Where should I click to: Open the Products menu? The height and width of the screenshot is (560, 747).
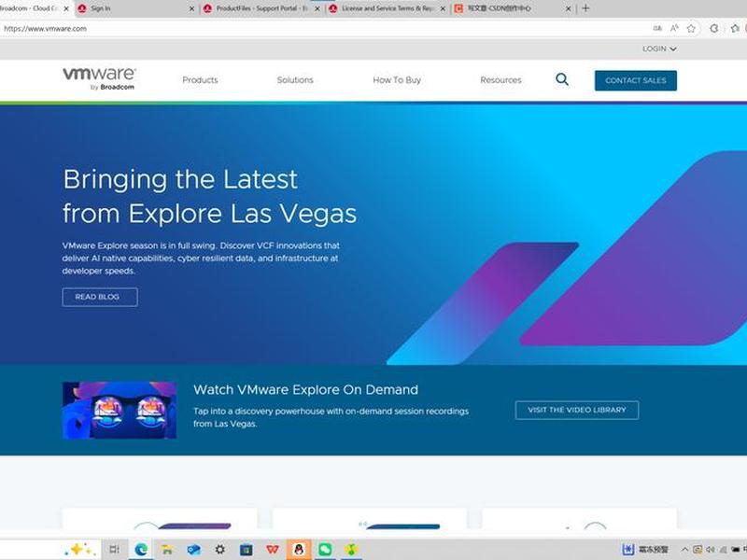(200, 80)
